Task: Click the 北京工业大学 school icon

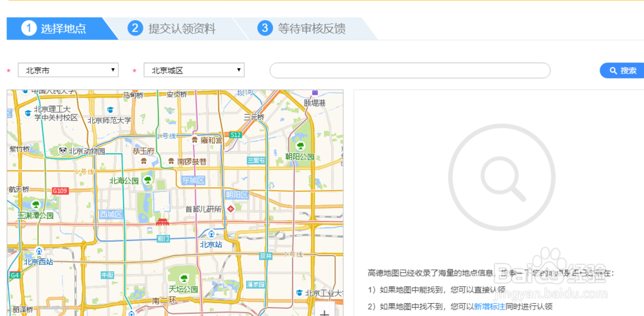Action: (x=299, y=293)
